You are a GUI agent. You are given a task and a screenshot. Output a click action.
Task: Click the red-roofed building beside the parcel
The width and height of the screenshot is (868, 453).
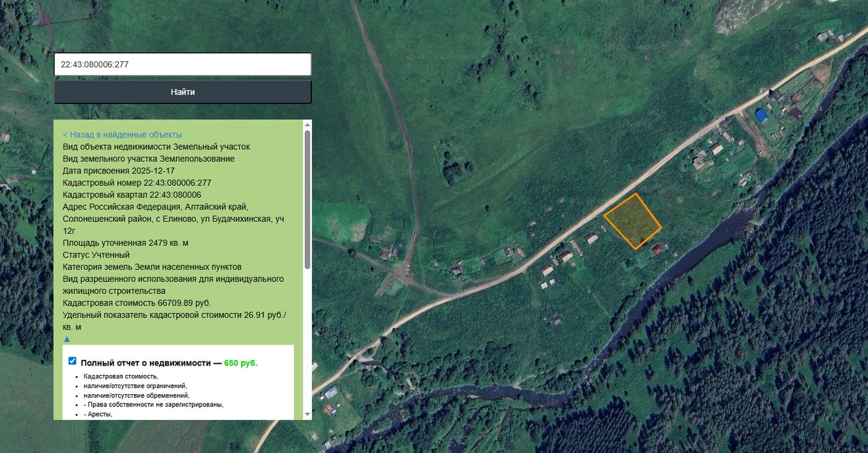(658, 249)
